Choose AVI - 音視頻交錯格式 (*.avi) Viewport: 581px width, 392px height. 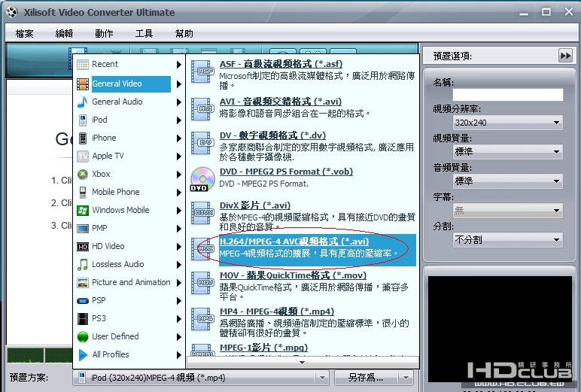click(280, 101)
